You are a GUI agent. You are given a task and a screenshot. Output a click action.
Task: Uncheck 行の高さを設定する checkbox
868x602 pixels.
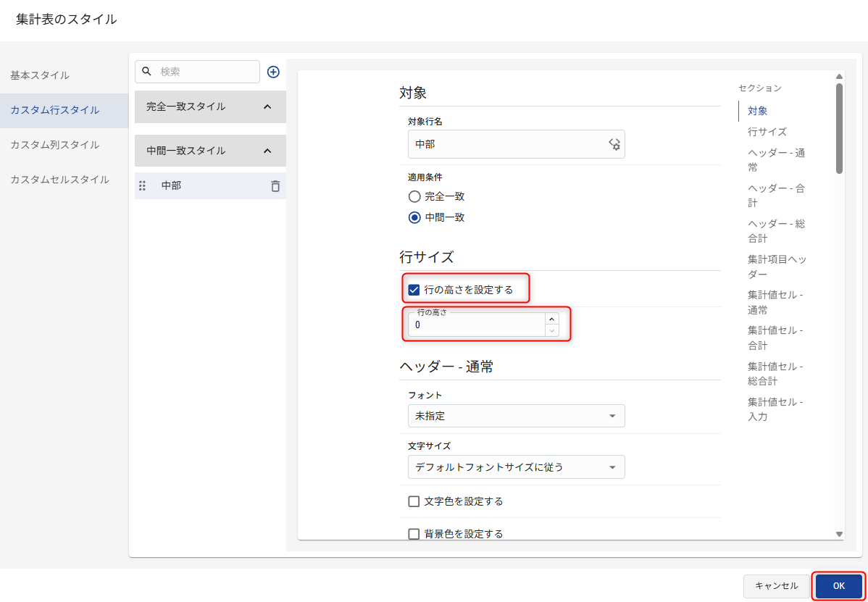tap(414, 290)
